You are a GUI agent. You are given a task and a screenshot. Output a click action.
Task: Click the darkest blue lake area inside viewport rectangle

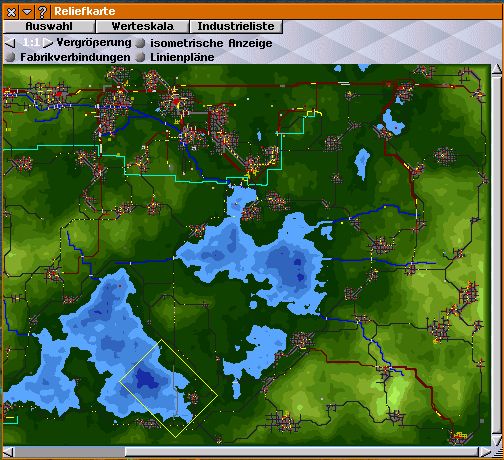click(x=147, y=379)
